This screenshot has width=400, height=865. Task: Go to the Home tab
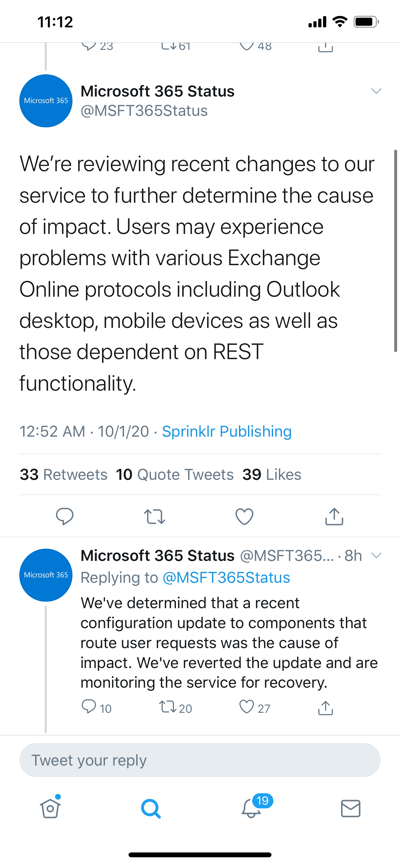(50, 807)
